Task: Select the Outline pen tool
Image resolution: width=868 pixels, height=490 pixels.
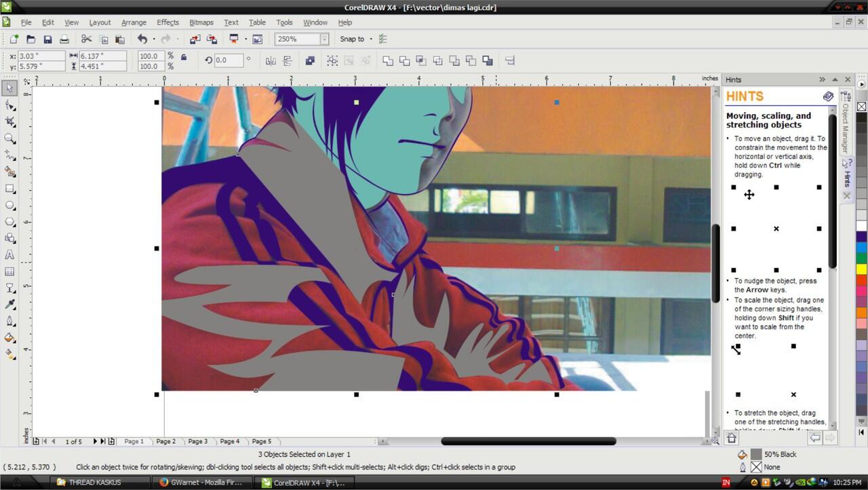Action: point(9,321)
